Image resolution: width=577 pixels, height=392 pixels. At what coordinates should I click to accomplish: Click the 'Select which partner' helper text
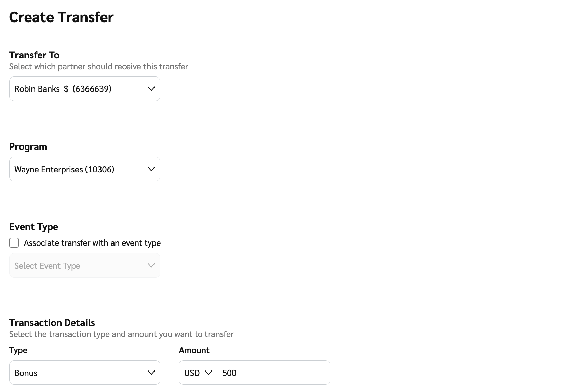(x=98, y=66)
